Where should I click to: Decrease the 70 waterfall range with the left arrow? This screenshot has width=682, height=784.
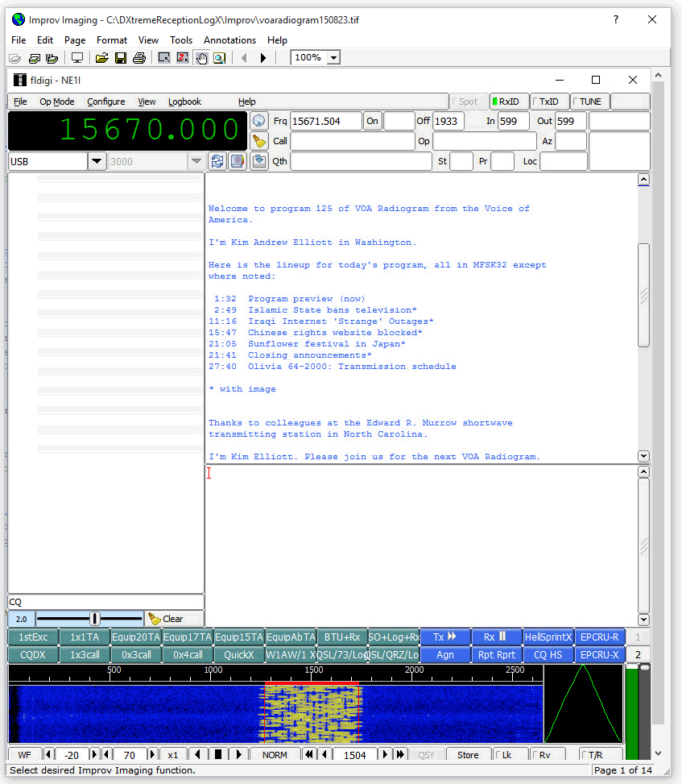[106, 754]
